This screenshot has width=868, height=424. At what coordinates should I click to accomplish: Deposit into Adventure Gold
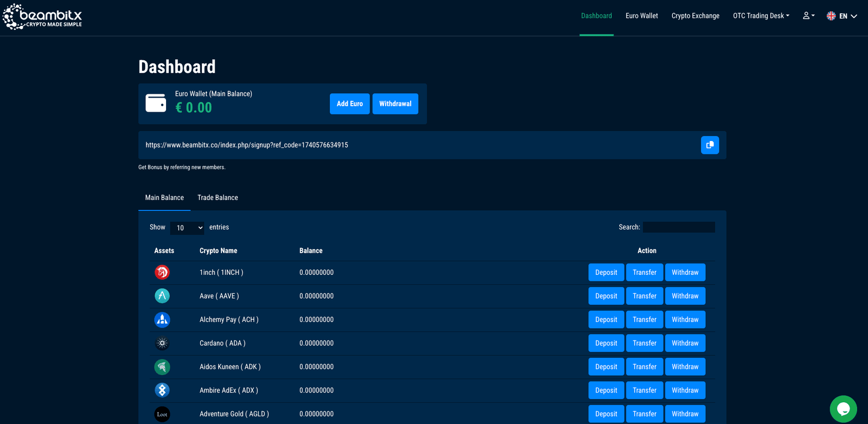[x=606, y=414]
